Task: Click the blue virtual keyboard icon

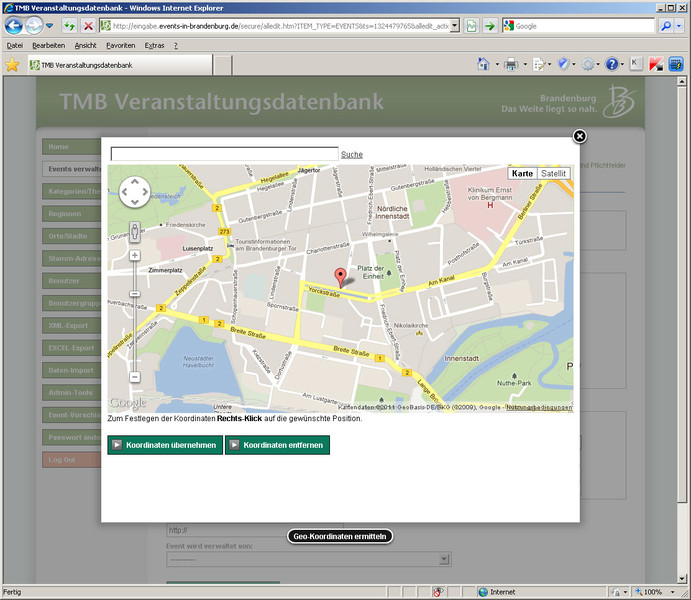Action: (x=676, y=64)
